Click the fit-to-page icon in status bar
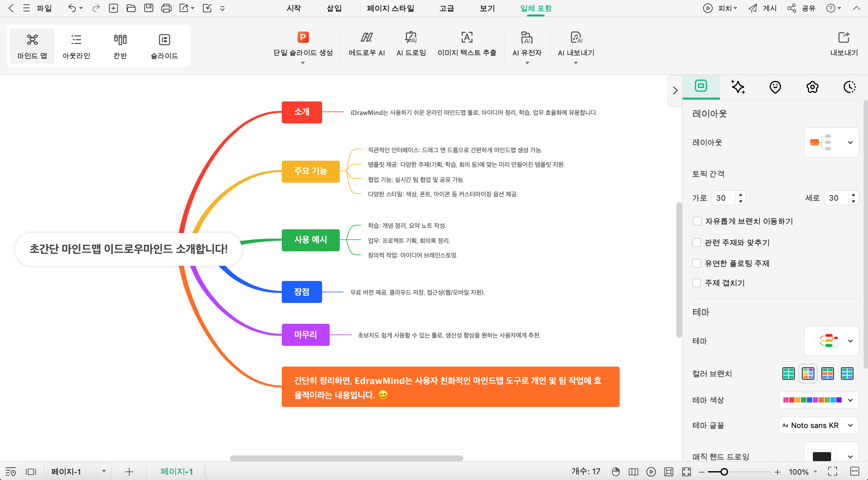Image resolution: width=868 pixels, height=480 pixels. pos(668,471)
